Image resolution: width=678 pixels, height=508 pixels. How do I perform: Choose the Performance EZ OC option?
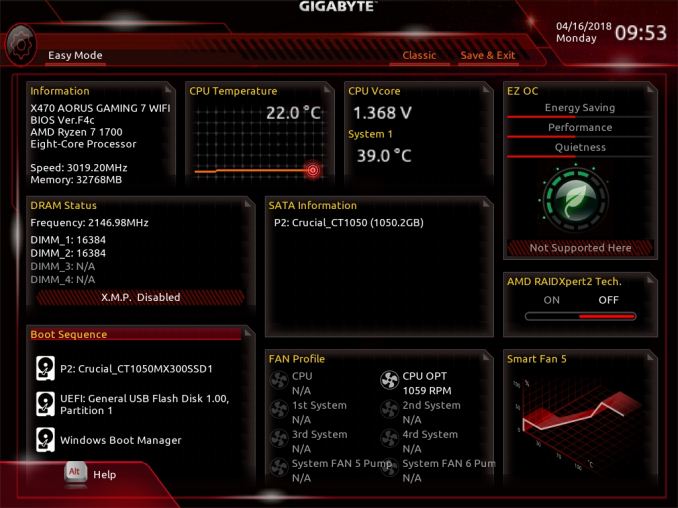pyautogui.click(x=580, y=128)
